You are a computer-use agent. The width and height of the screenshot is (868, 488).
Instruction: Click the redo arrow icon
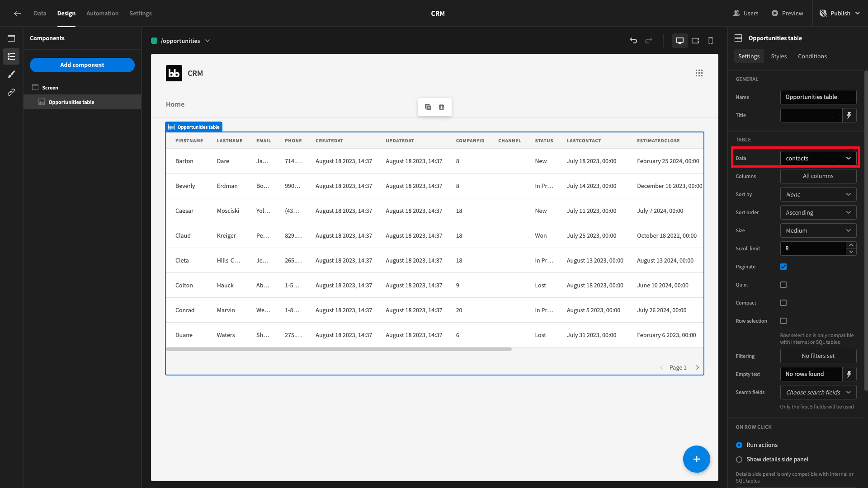(649, 41)
